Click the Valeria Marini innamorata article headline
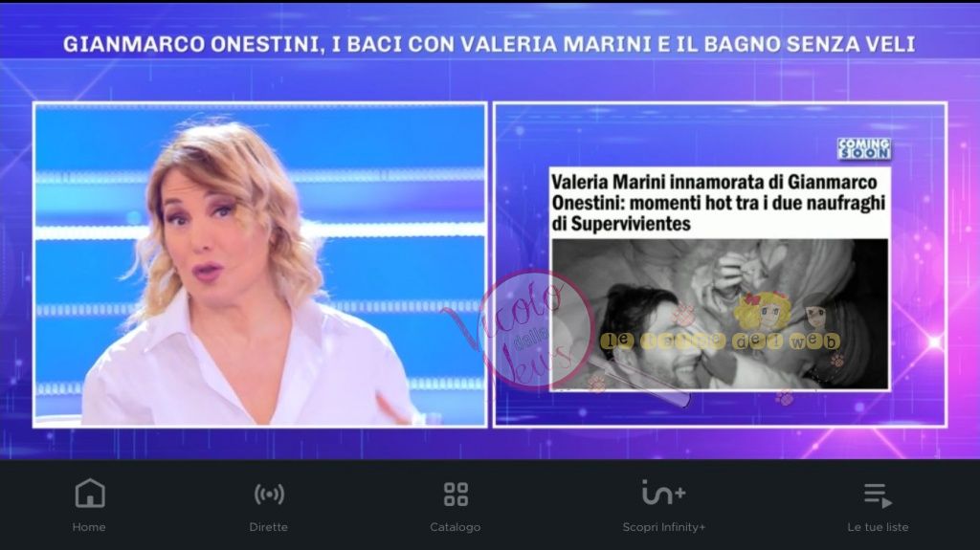Screen dimensions: 980x550 pos(719,203)
